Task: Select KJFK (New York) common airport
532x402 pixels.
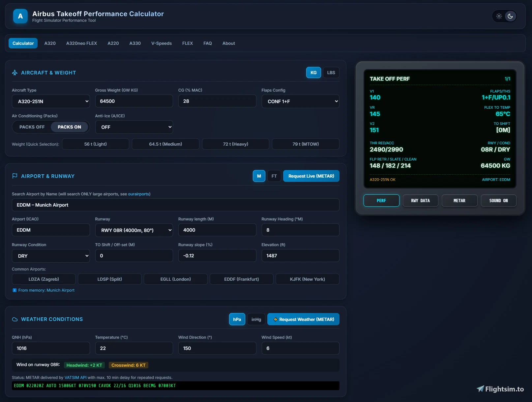Action: [308, 279]
